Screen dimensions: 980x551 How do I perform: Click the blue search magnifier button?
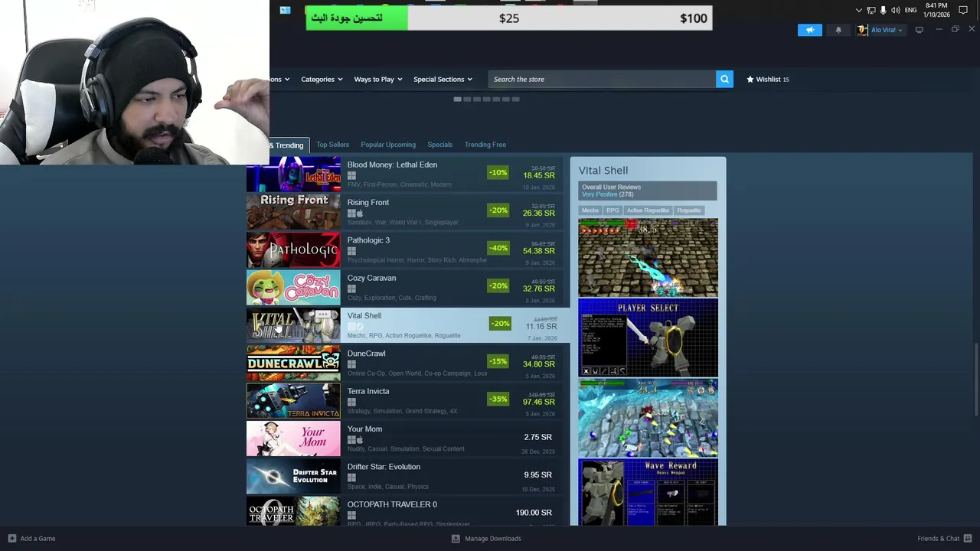(x=724, y=79)
